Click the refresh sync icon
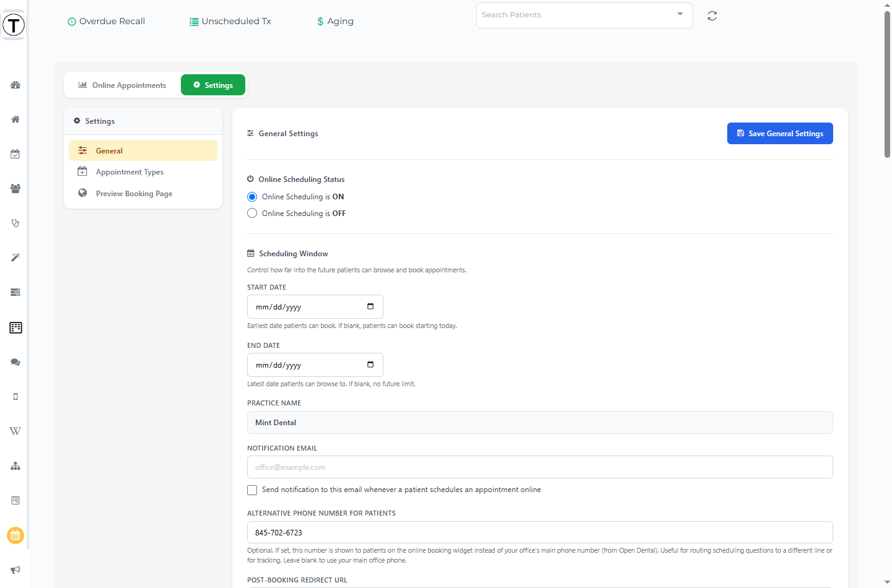 click(x=712, y=15)
